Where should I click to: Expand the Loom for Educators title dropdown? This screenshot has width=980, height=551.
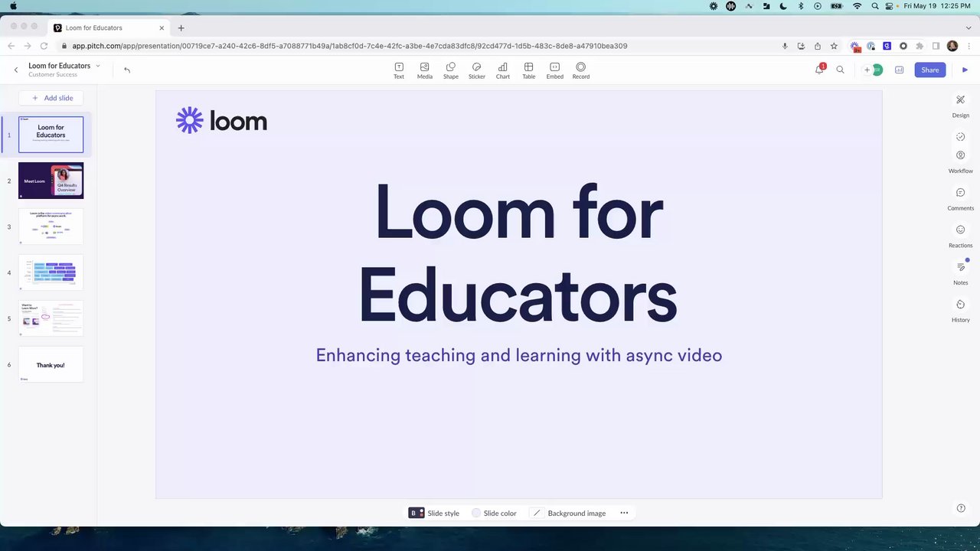pos(98,66)
